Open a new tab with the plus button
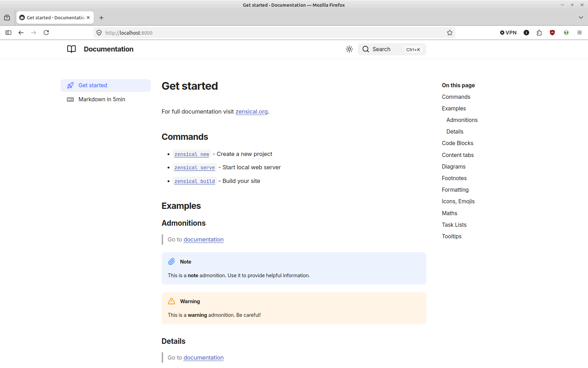This screenshot has height=368, width=588. pyautogui.click(x=101, y=18)
